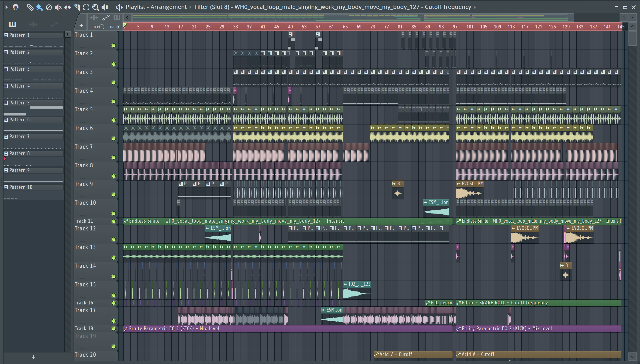
Task: Open the Filter - SNARE ROLL Cutoff frequency clip menu
Action: tap(458, 303)
